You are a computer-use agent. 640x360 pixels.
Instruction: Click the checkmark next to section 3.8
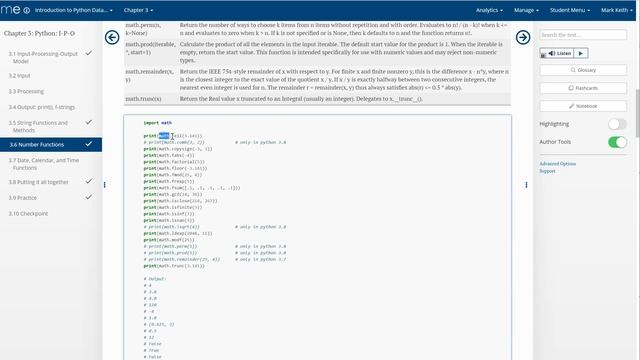coord(89,181)
